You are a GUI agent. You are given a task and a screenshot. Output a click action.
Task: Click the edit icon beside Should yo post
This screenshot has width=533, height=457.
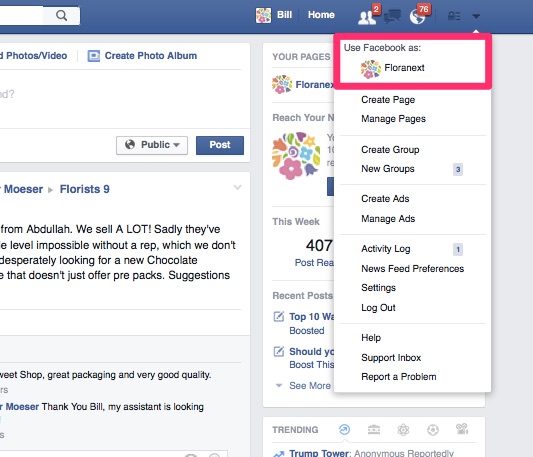pyautogui.click(x=279, y=351)
